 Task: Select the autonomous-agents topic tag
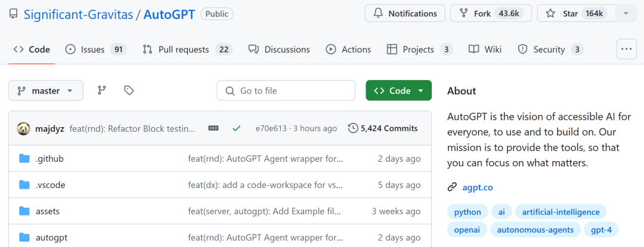(x=535, y=230)
